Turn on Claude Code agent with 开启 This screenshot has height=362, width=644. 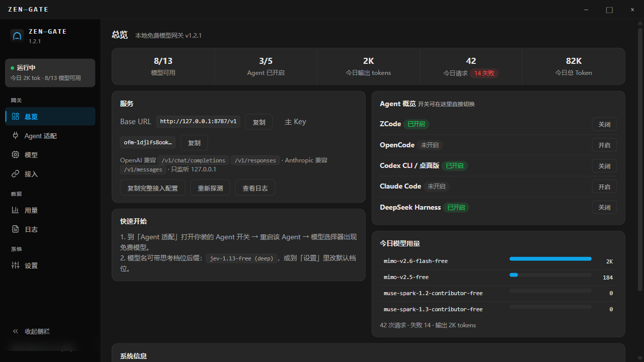pyautogui.click(x=604, y=187)
